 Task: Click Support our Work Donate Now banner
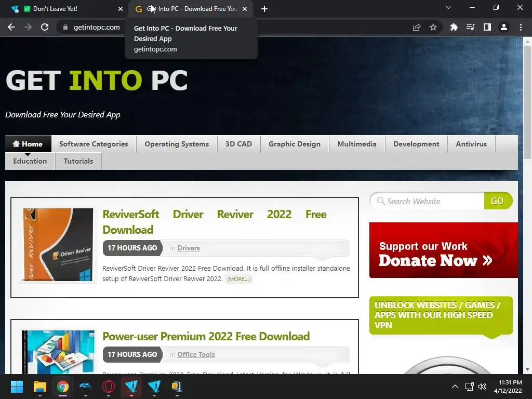(x=444, y=250)
